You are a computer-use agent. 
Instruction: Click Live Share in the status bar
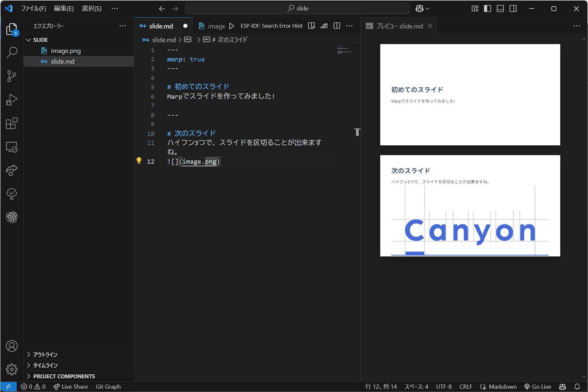71,387
